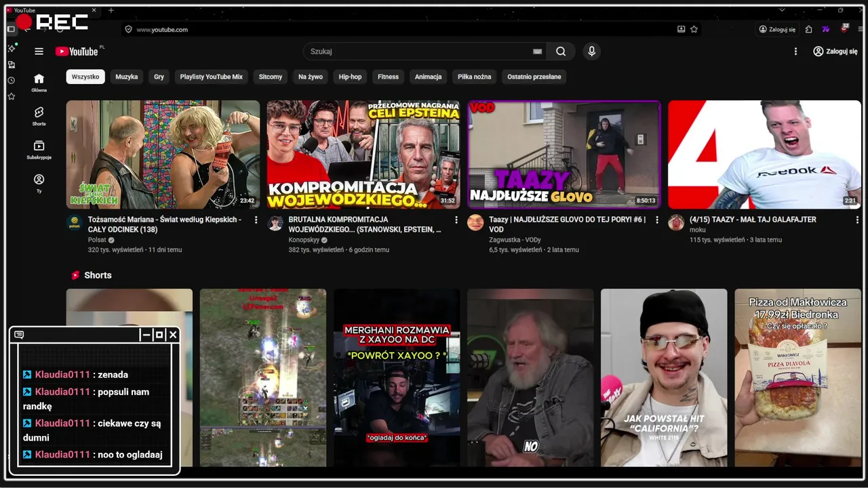Click the search magnifier button

[x=561, y=52]
